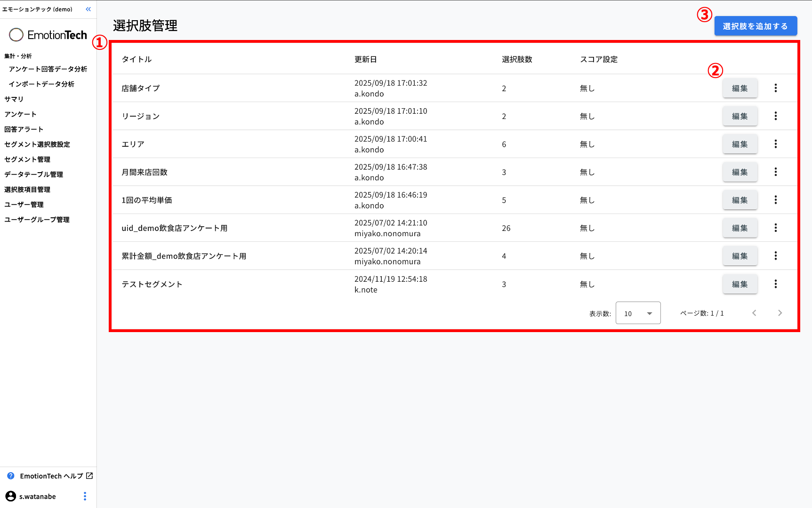Click the 選択肢を追加する button
Viewport: 812px width, 508px height.
755,26
